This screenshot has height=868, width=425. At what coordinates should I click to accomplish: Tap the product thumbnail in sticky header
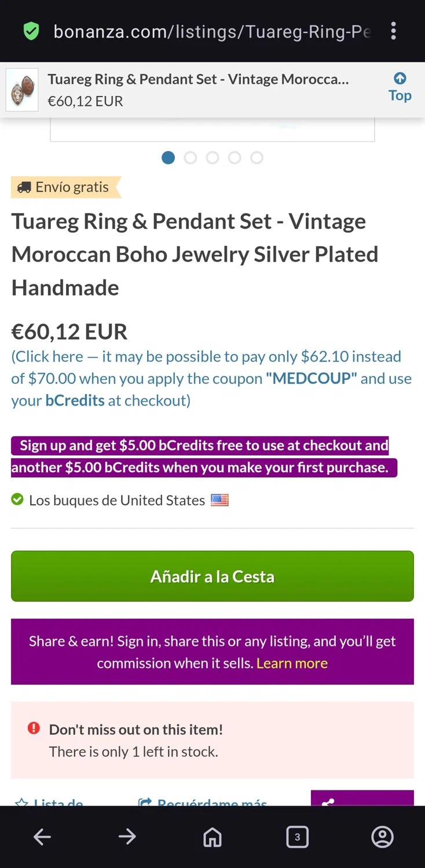pyautogui.click(x=22, y=90)
